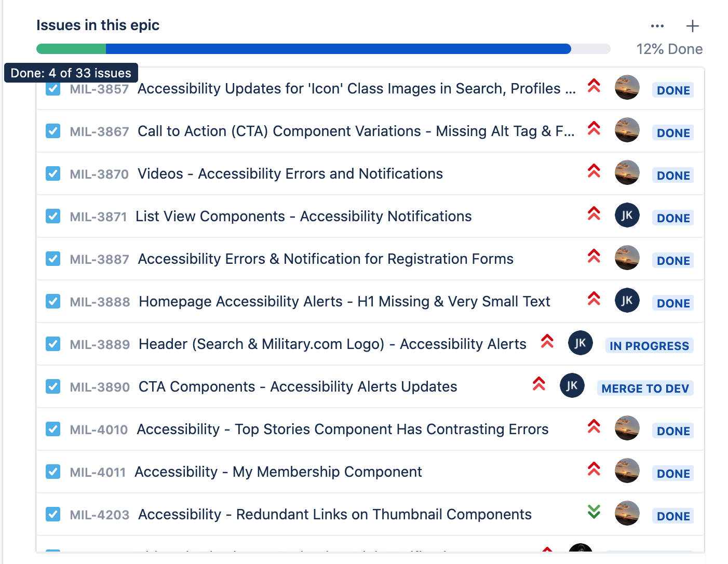Open DONE status dropdown for MIL-3871
This screenshot has height=564, width=728.
coord(673,218)
